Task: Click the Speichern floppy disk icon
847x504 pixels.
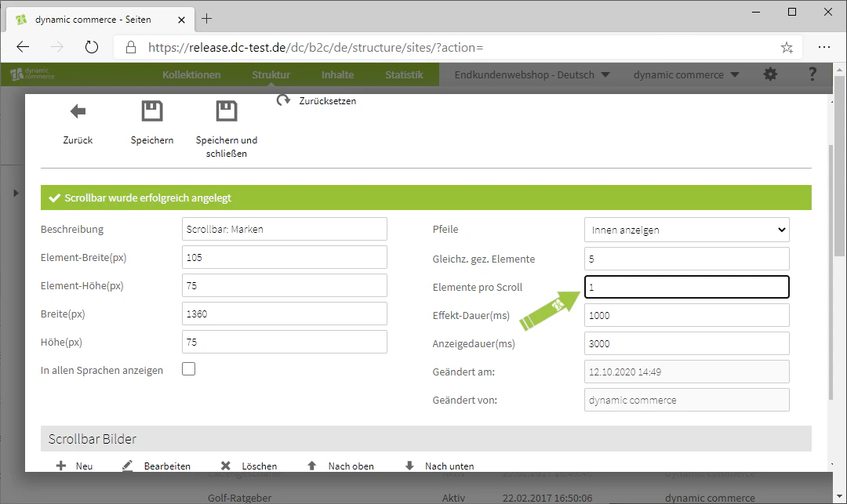Action: pyautogui.click(x=152, y=111)
